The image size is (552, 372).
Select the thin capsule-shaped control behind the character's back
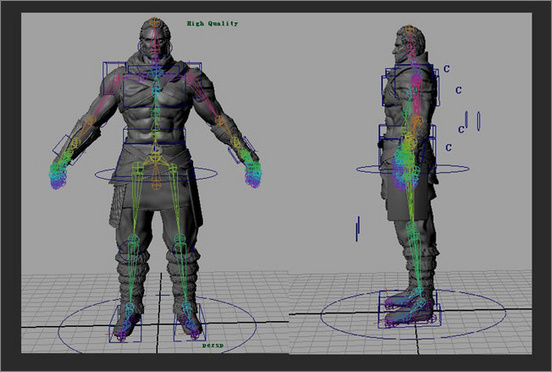(478, 121)
